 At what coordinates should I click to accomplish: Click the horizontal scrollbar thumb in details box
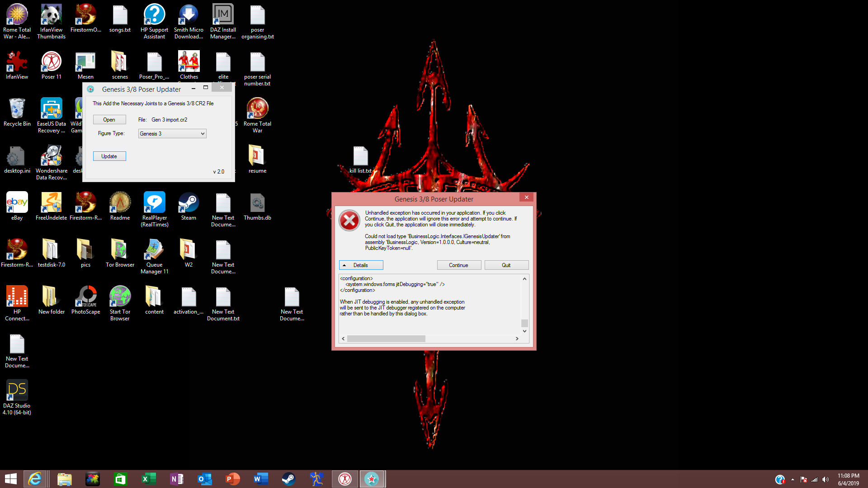coord(386,339)
